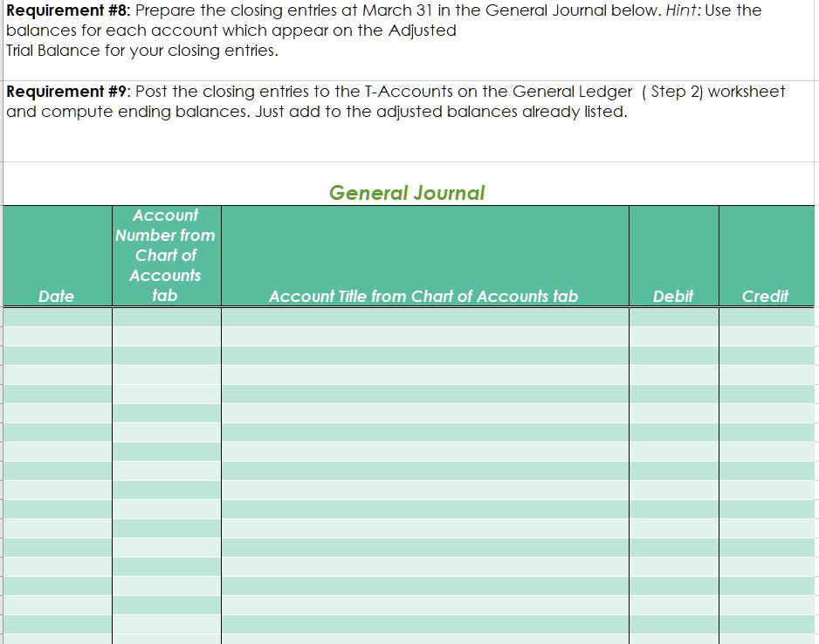819x644 pixels.
Task: Click the second row Account Title cell
Action: coord(424,334)
